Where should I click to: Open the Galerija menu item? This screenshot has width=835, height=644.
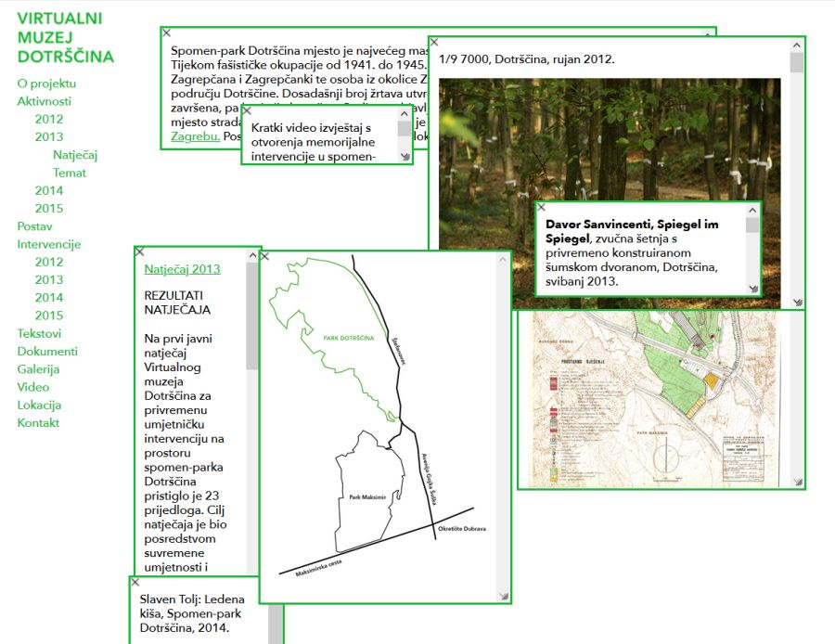pyautogui.click(x=38, y=369)
